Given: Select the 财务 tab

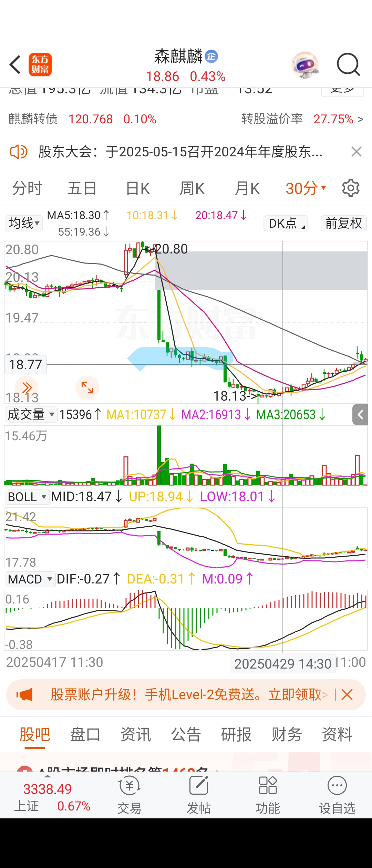Looking at the screenshot, I should (287, 735).
